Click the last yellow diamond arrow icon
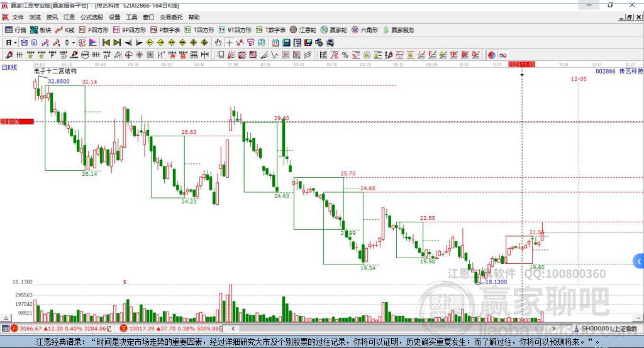This screenshot has height=348, width=644. (x=204, y=43)
